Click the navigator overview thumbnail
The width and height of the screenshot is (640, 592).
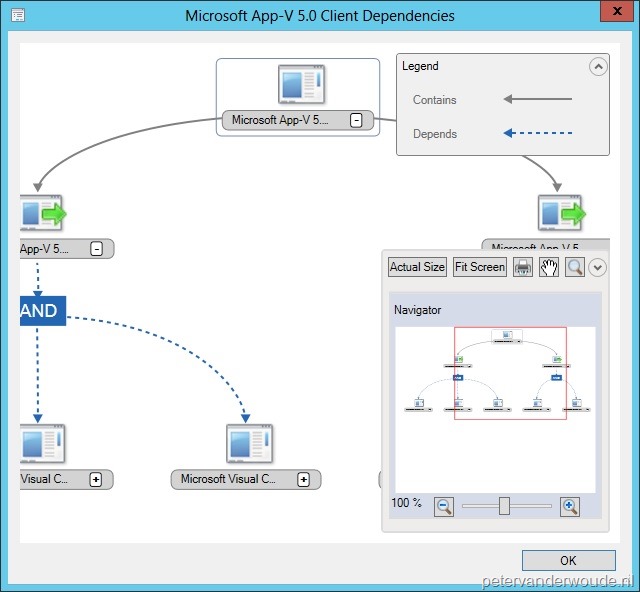tap(495, 408)
